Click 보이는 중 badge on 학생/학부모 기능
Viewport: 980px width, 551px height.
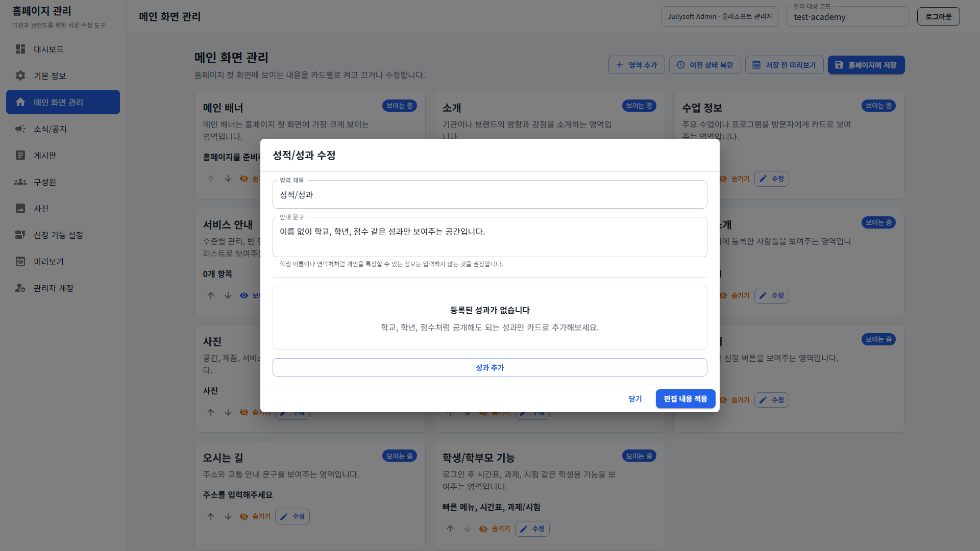tap(639, 456)
